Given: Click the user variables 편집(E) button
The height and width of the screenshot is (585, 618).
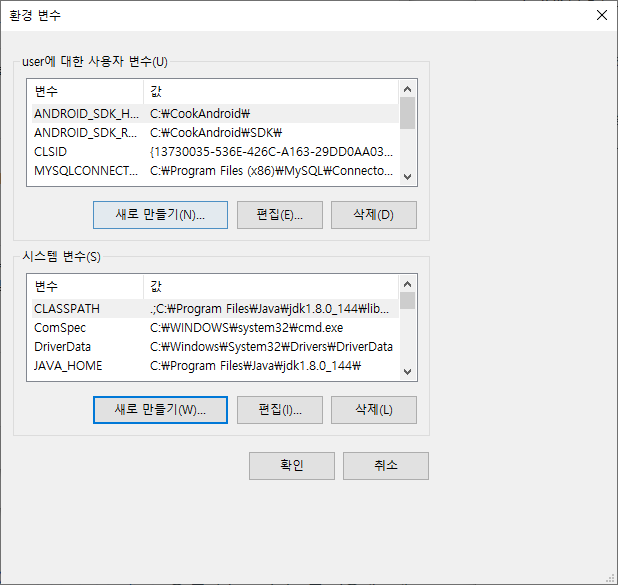Looking at the screenshot, I should 280,215.
